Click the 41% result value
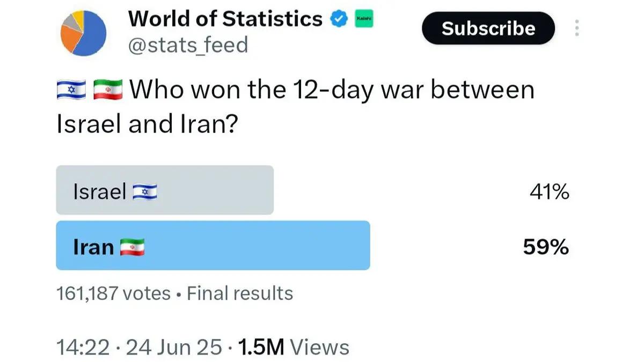 [548, 191]
